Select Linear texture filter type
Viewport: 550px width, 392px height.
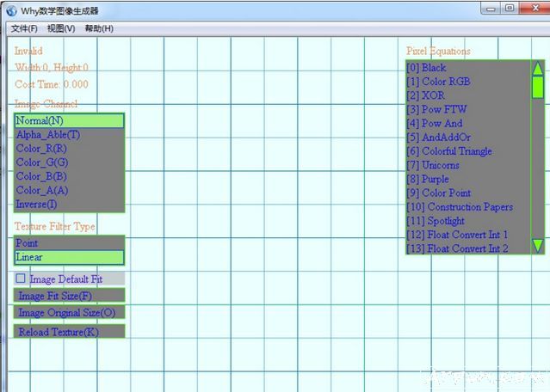pyautogui.click(x=69, y=257)
